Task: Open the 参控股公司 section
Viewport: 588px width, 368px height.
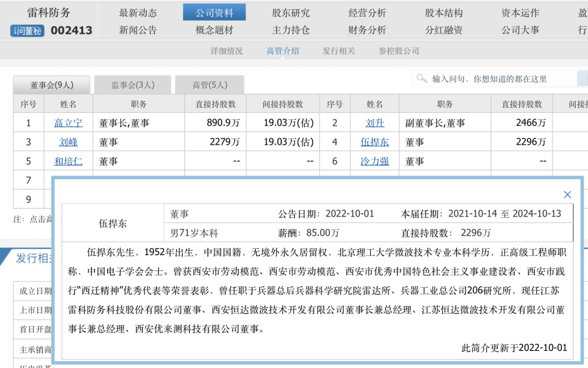Action: click(400, 51)
